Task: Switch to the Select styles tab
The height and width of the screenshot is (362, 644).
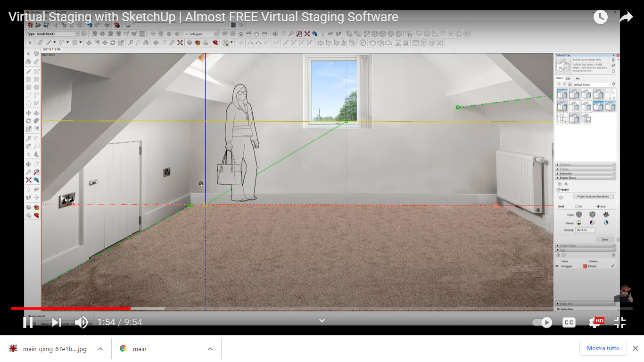Action: (x=560, y=78)
